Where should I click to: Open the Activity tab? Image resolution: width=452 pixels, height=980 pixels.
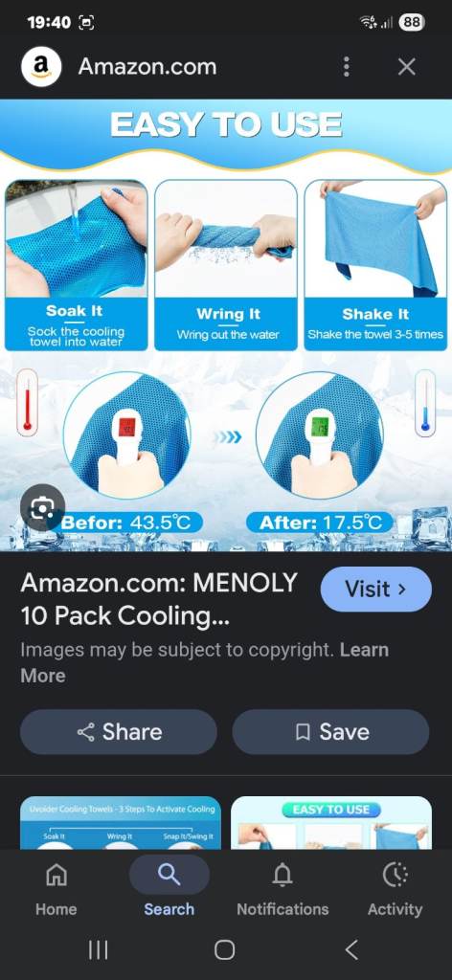tap(395, 888)
